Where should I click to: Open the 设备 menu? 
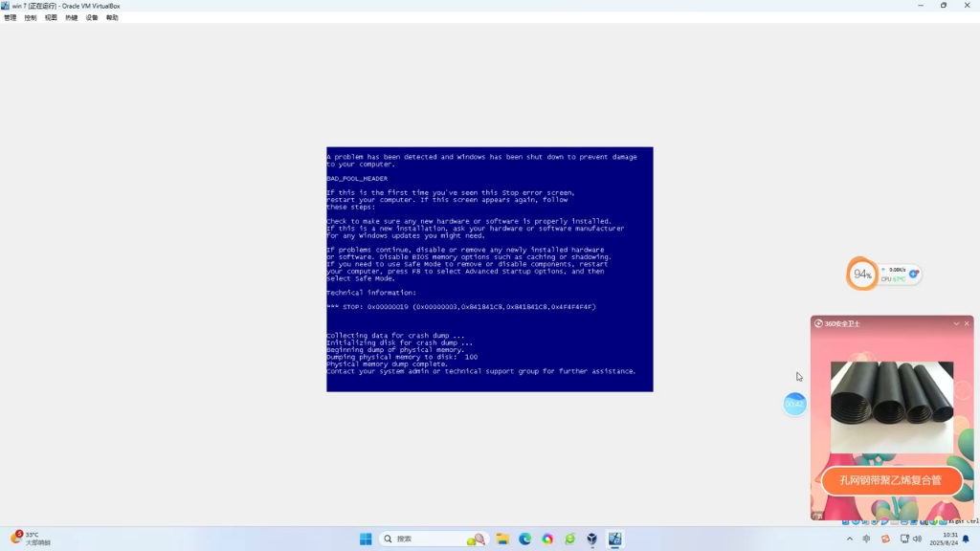point(92,17)
